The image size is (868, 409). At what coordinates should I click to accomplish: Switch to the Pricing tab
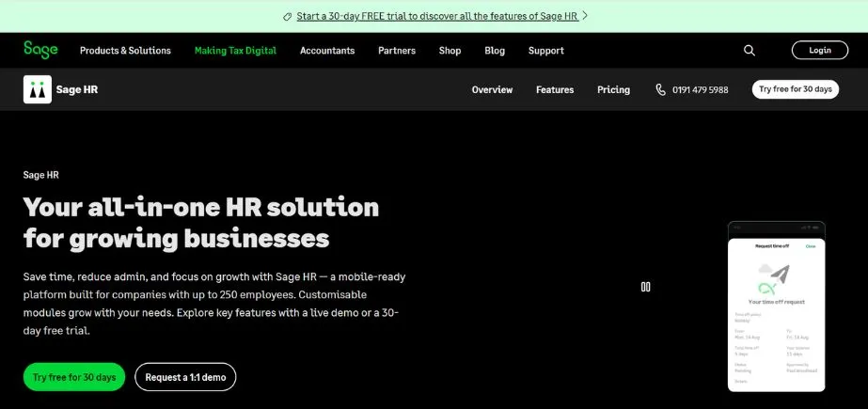[x=613, y=89]
